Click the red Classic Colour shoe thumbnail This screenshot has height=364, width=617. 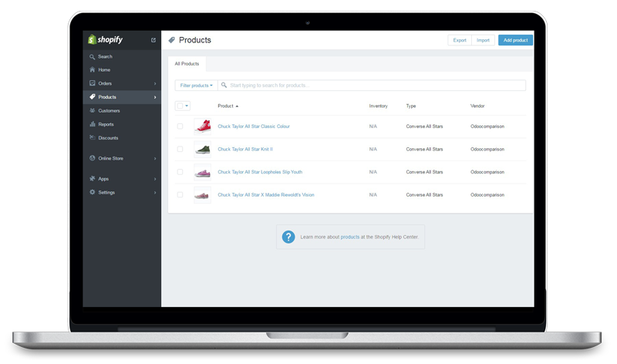tap(203, 126)
